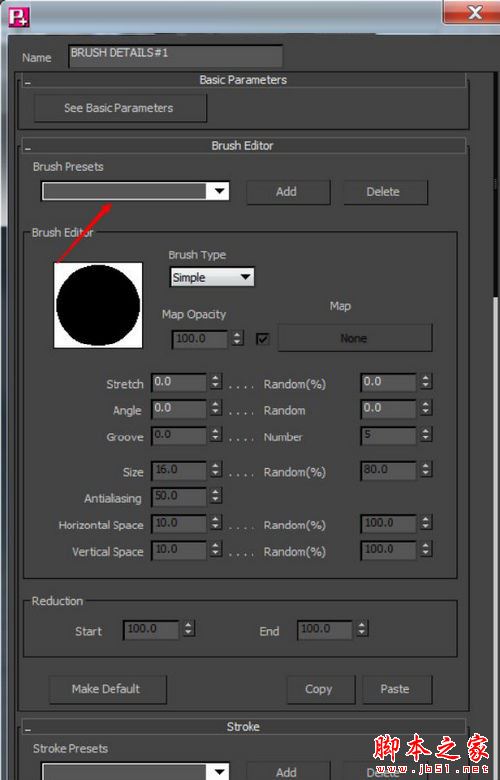Viewport: 500px width, 780px height.
Task: Adjust the Reduction End spinner
Action: (362, 629)
